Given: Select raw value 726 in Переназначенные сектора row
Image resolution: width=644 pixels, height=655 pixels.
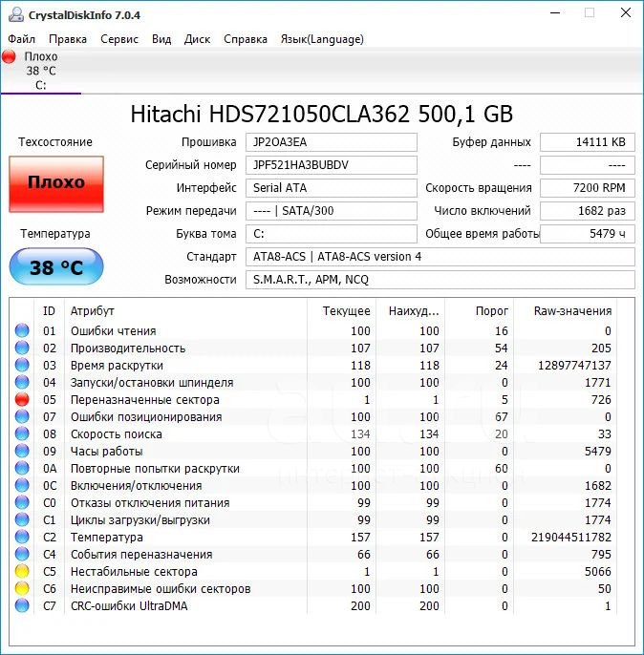Looking at the screenshot, I should [x=601, y=400].
